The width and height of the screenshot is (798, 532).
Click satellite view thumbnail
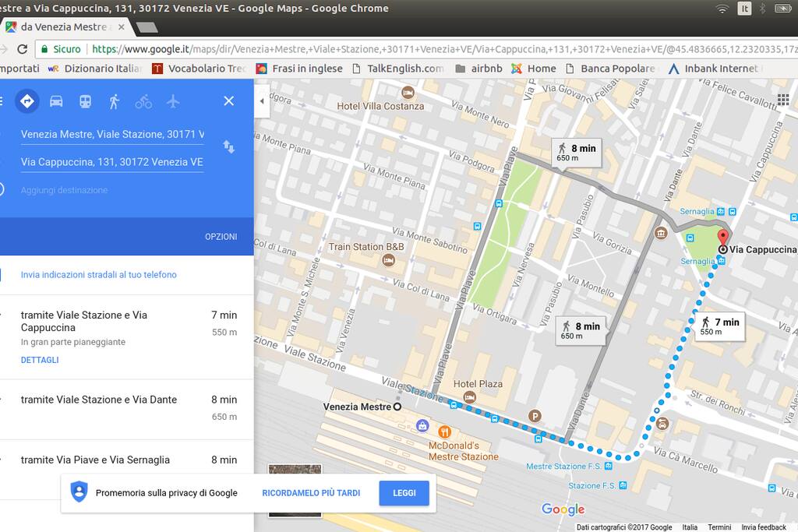pyautogui.click(x=295, y=470)
